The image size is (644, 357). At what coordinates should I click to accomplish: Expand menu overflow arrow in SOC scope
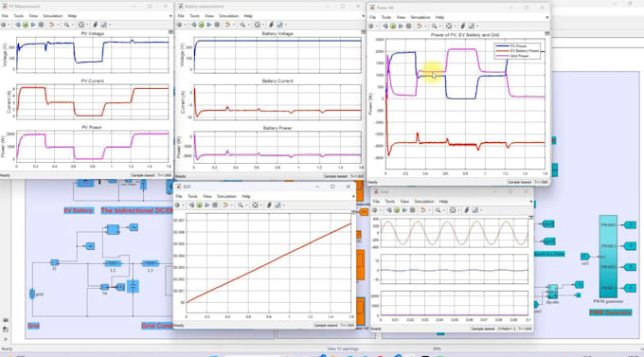(353, 196)
